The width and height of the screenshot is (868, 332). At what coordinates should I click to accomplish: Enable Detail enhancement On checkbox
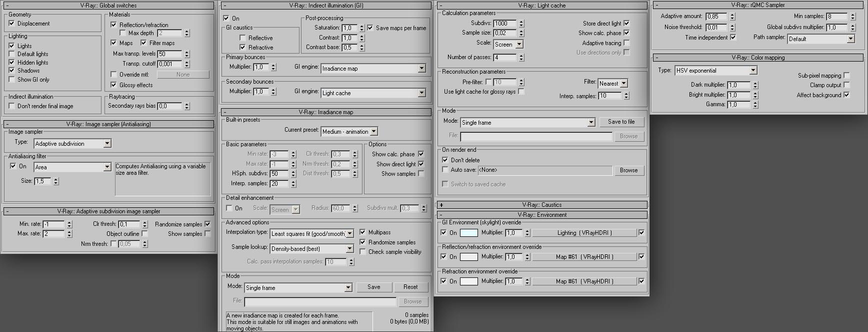tap(229, 208)
